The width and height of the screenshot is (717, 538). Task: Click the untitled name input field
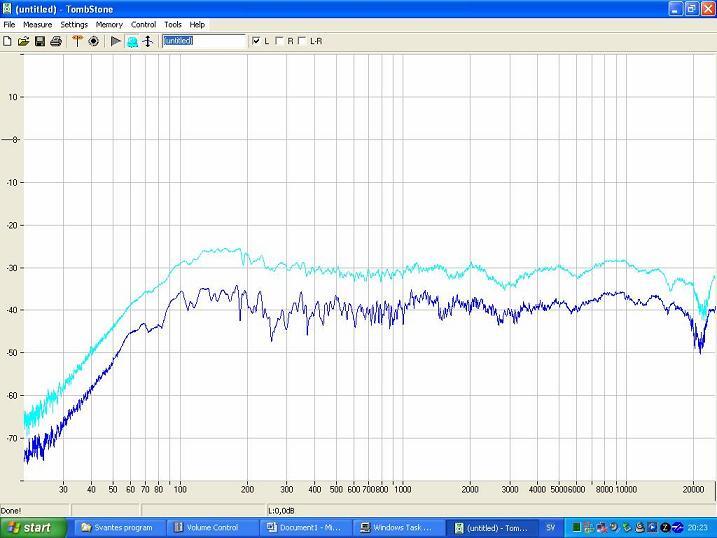pyautogui.click(x=204, y=41)
